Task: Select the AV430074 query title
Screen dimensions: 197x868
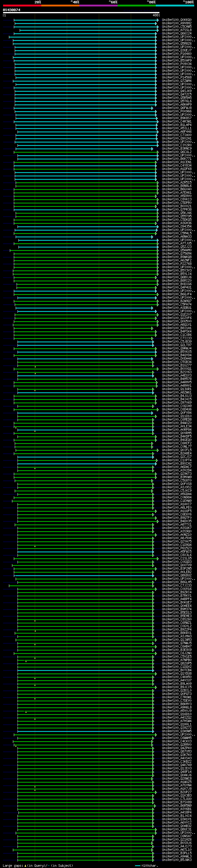Action: (x=11, y=10)
